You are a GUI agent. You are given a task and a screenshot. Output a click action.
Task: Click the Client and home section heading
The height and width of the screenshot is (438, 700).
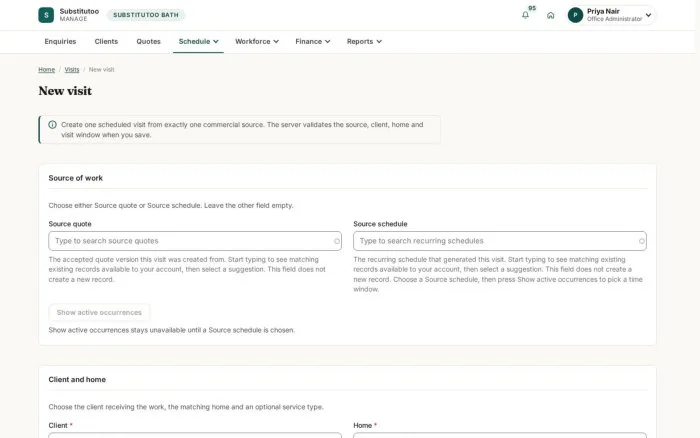click(x=77, y=380)
